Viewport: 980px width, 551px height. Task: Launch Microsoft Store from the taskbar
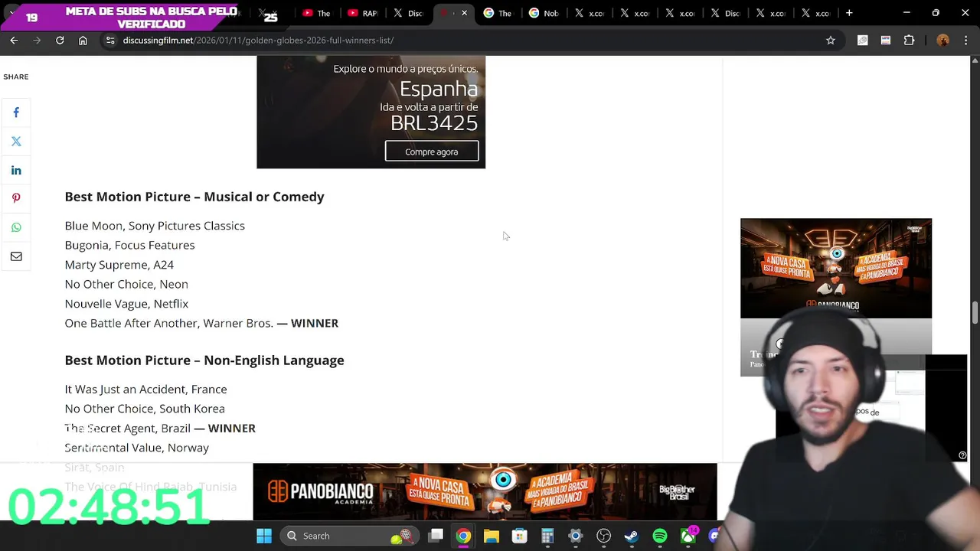tap(519, 536)
